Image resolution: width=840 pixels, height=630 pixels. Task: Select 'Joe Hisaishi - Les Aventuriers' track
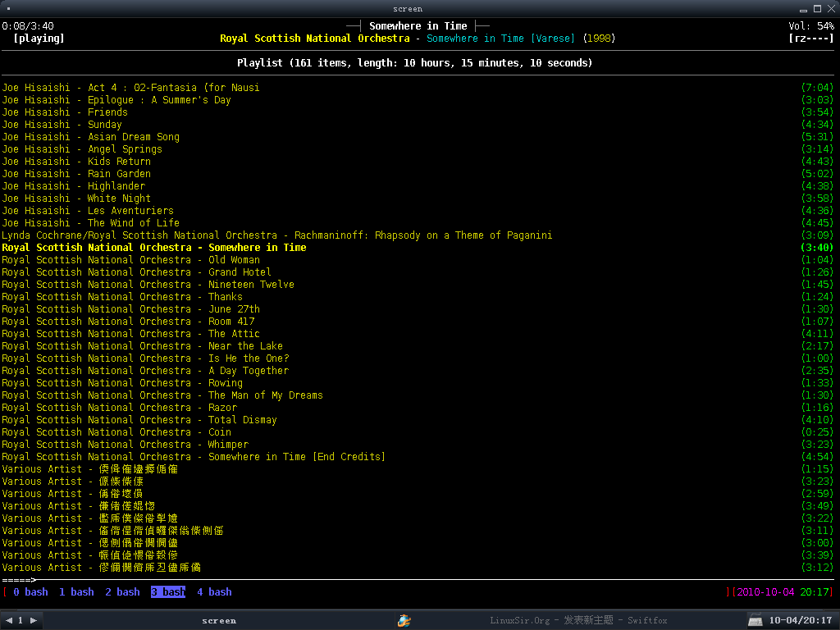click(418, 211)
